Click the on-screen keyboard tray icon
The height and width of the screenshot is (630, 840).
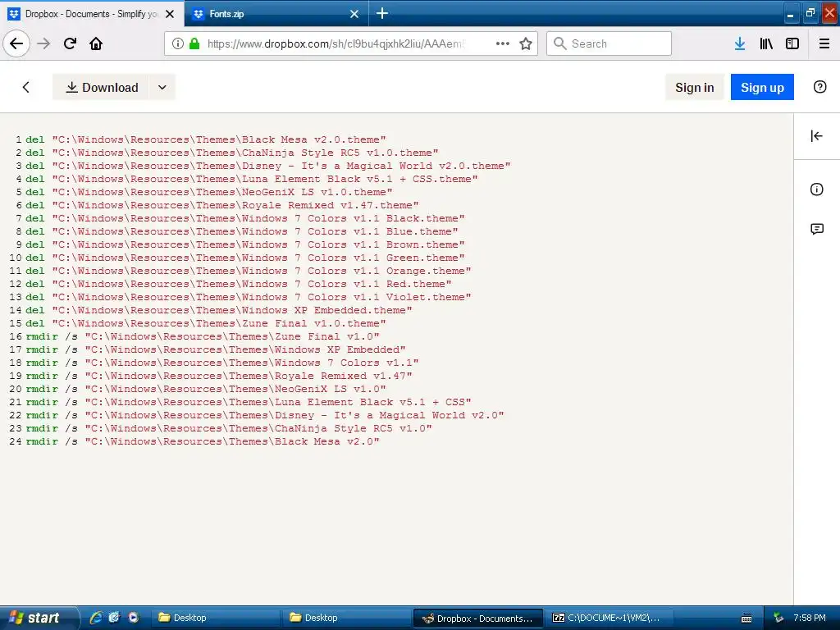click(746, 619)
